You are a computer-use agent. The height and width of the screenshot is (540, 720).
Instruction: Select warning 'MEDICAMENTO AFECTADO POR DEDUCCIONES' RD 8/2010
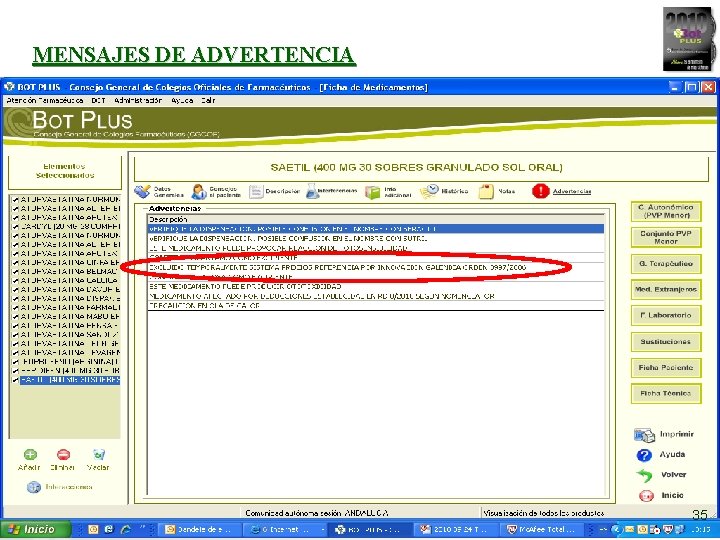tap(376, 296)
